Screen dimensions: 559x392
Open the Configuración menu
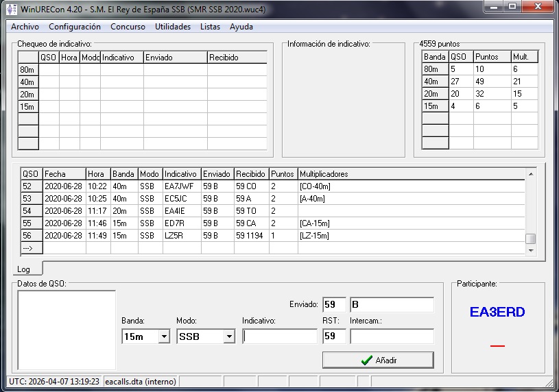tap(75, 27)
